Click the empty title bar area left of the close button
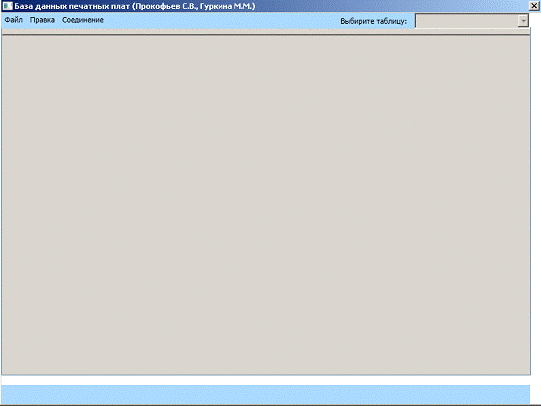Image resolution: width=541 pixels, height=406 pixels. pos(392,6)
